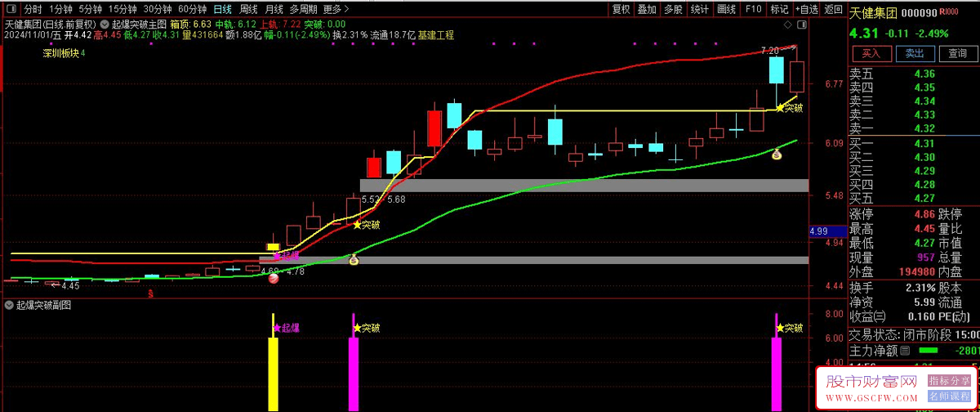Switch to 周线 weekly chart
980x412 pixels.
pos(248,9)
